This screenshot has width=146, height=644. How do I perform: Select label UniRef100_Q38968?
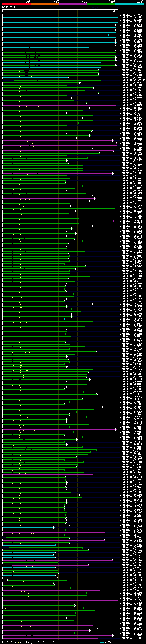tap(131, 565)
